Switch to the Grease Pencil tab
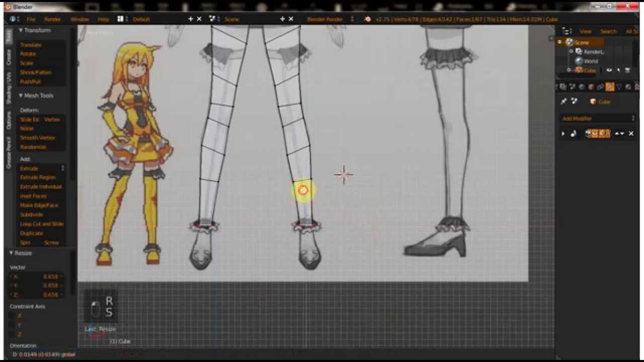The height and width of the screenshot is (362, 644). (x=9, y=152)
